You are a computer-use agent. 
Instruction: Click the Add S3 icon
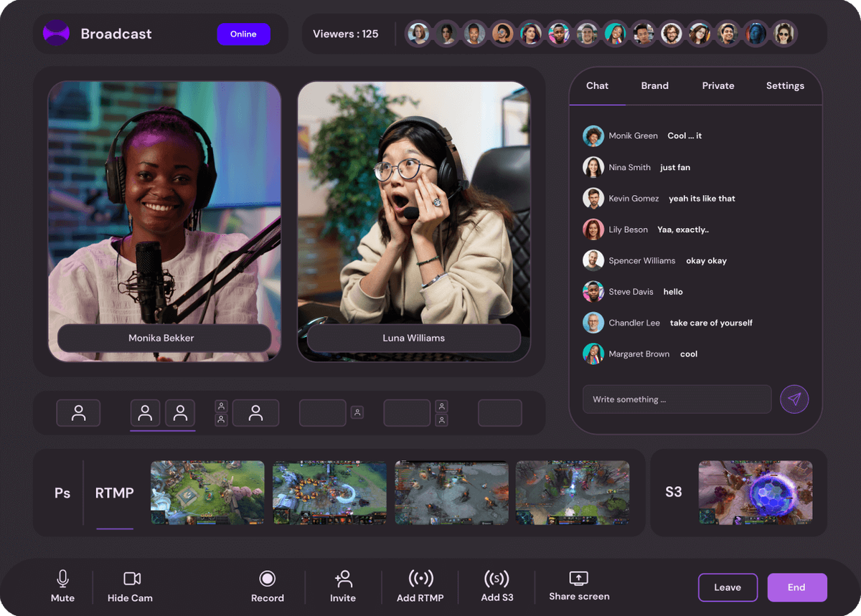pos(497,578)
